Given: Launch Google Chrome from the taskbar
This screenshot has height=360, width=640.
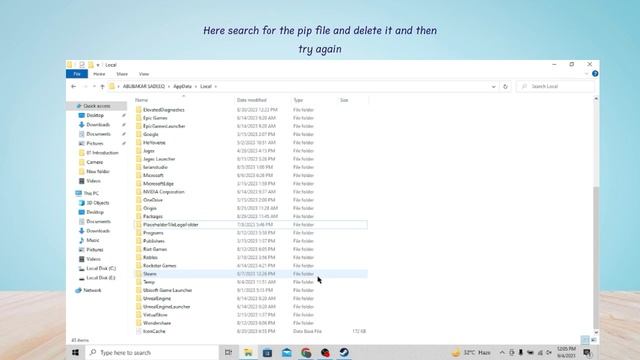Looking at the screenshot, I should coord(306,352).
